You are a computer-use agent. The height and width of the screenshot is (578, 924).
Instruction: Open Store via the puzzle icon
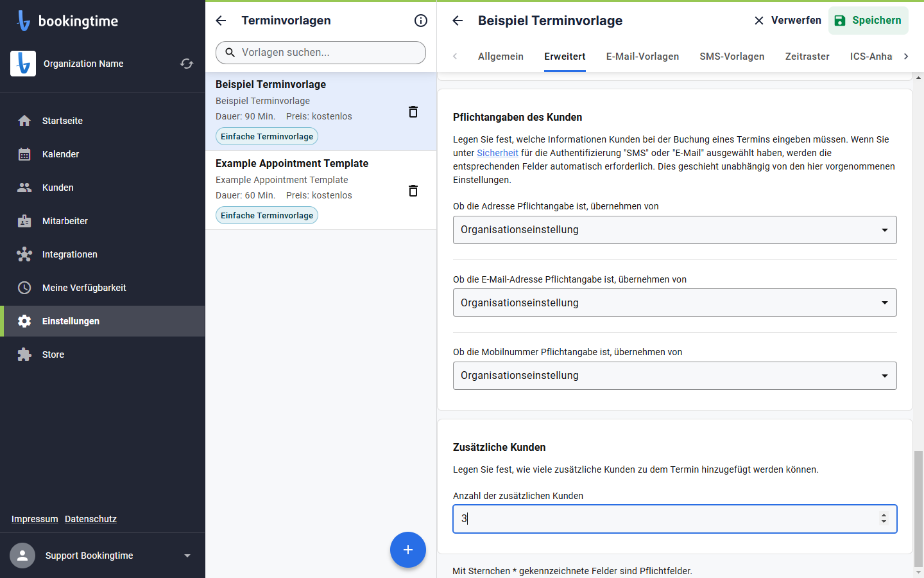(24, 355)
